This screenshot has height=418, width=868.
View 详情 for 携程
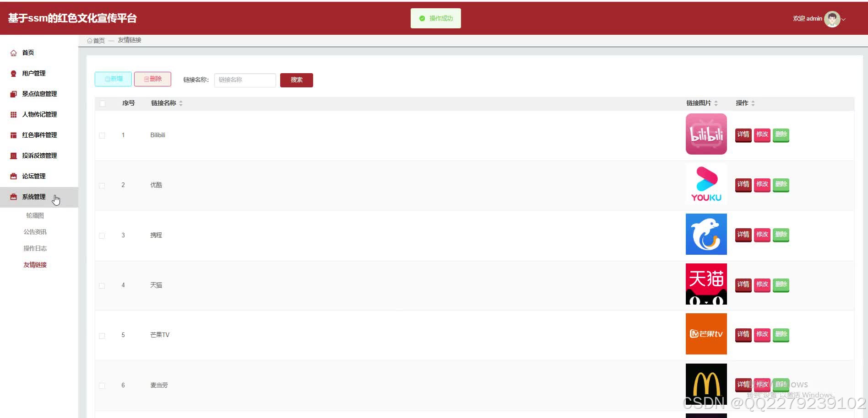pyautogui.click(x=743, y=235)
